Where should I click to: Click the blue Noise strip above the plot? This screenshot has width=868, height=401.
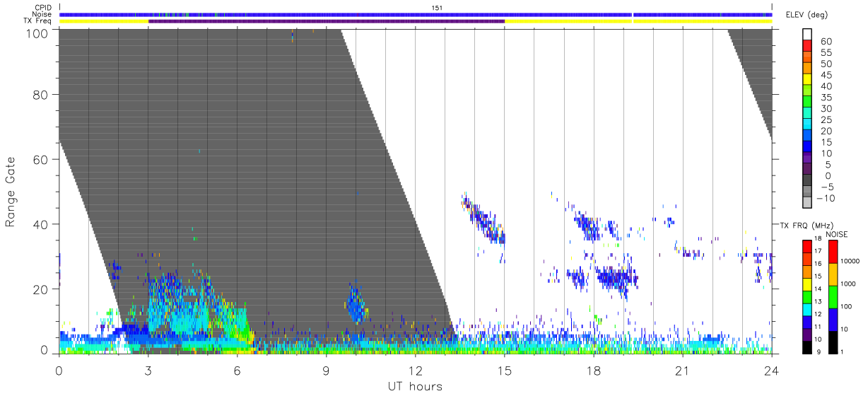pos(416,14)
